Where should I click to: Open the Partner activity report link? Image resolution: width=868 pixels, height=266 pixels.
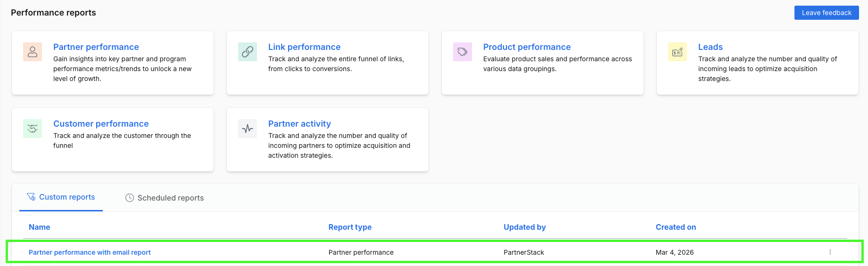[x=299, y=124]
